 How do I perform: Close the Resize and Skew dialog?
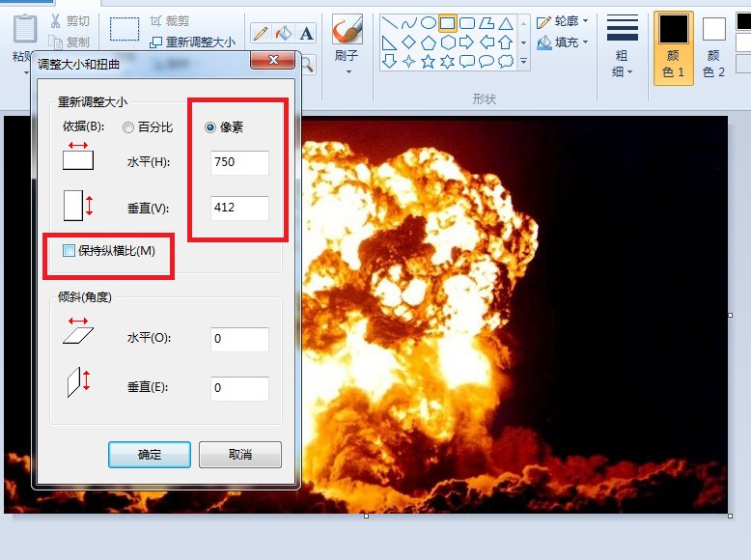[273, 60]
